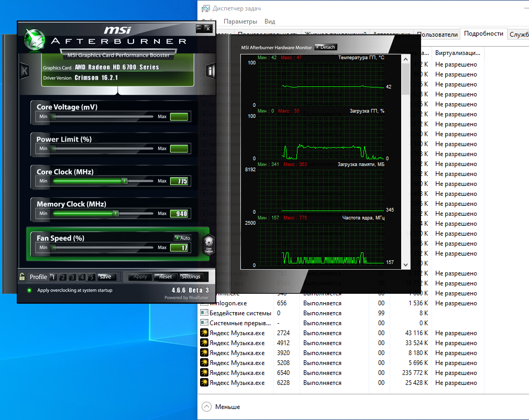
Task: Minimize the MSI Afterburner window
Action: point(200,28)
